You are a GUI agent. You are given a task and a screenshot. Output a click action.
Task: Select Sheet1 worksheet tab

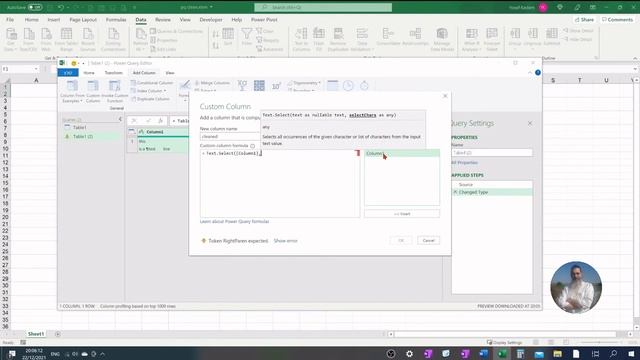pyautogui.click(x=36, y=334)
